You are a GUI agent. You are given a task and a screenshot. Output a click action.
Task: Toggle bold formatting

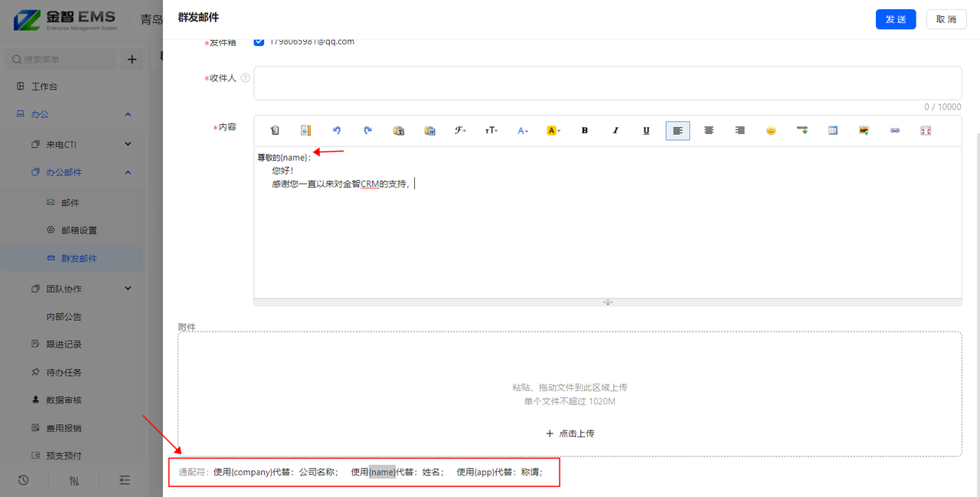tap(585, 131)
